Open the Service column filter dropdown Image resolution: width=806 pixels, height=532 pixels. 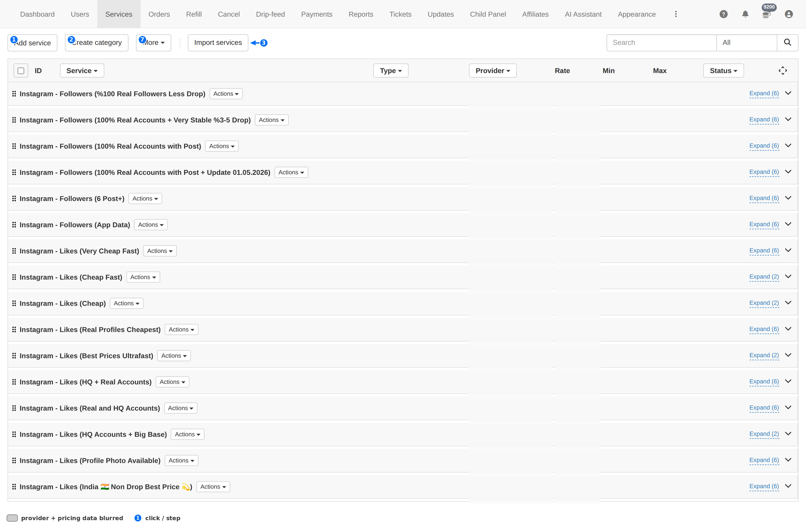click(82, 71)
